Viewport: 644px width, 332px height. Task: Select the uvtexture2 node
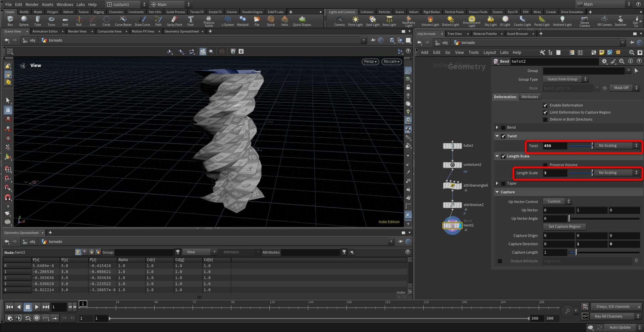click(x=452, y=165)
